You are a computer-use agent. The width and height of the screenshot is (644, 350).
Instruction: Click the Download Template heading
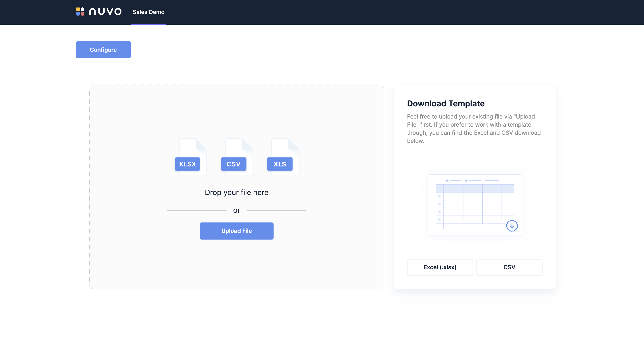(x=445, y=104)
